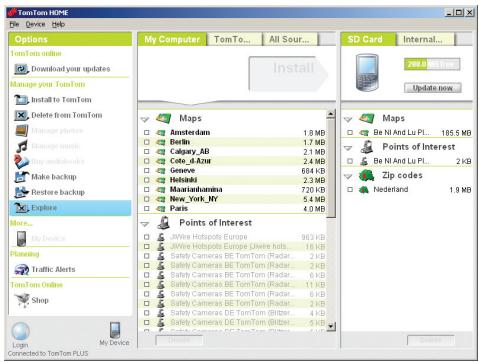Click the Maps category icon in My Computer

(163, 118)
